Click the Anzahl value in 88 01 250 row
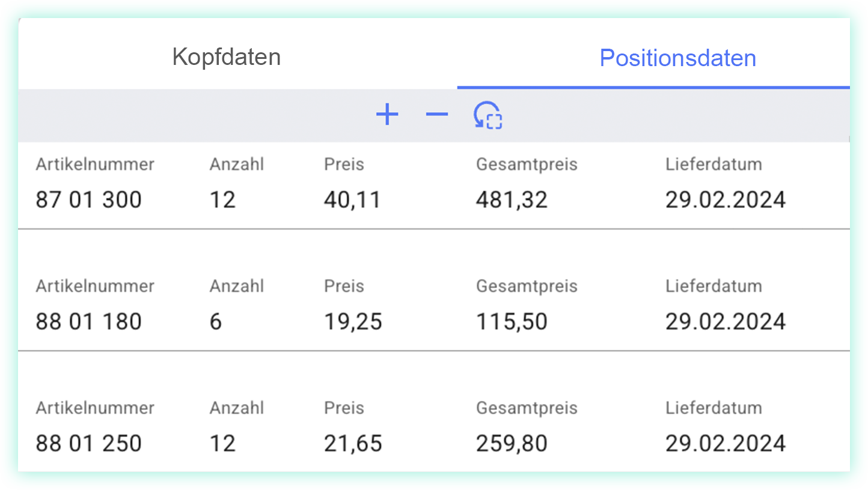The width and height of the screenshot is (868, 490). click(x=222, y=444)
